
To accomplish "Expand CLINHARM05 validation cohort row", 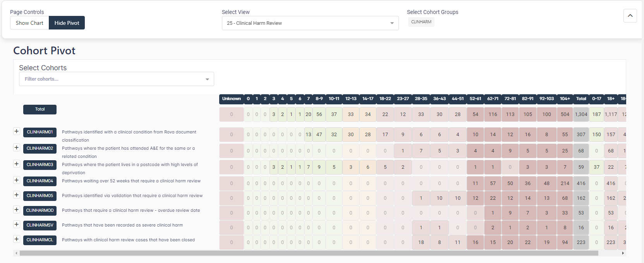I will tap(17, 195).
